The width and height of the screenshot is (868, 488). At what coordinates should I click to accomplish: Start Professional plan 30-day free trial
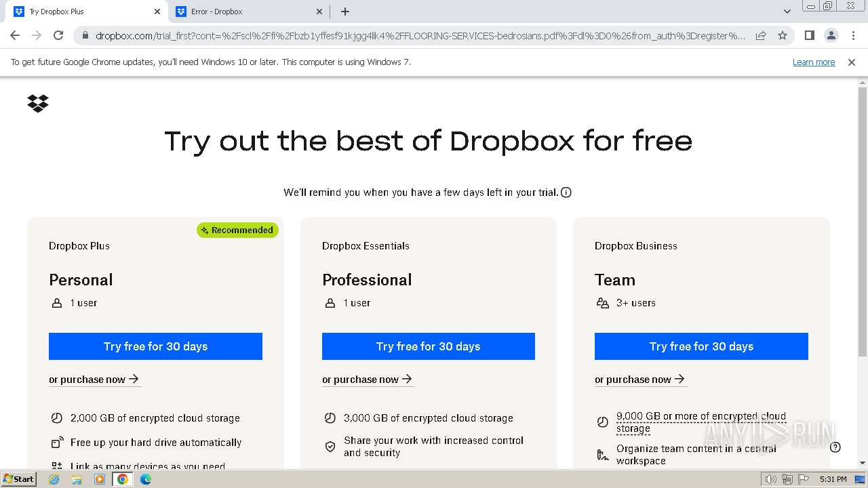click(429, 346)
